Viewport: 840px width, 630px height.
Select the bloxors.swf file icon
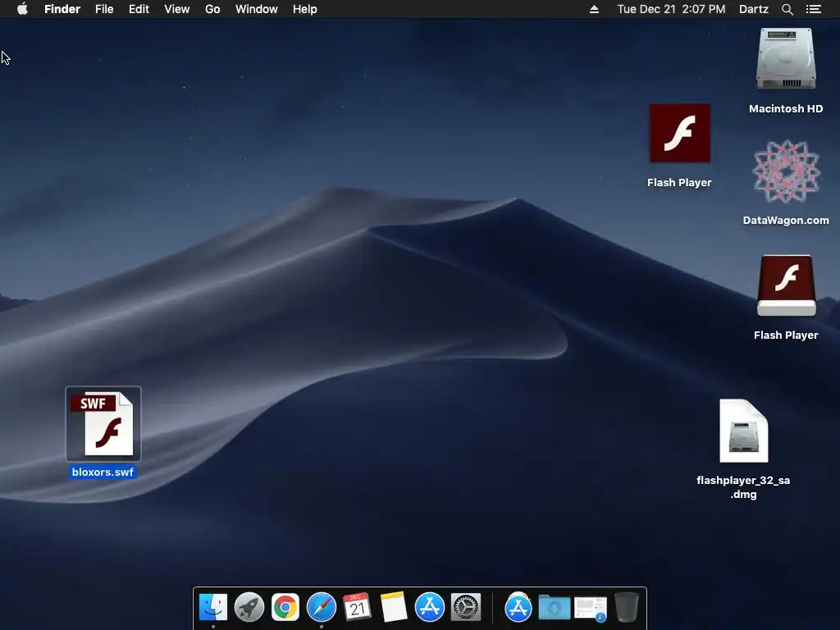(x=103, y=424)
